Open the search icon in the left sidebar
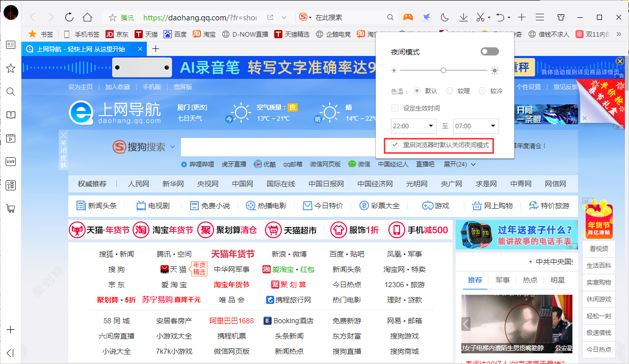This screenshot has width=629, height=364. point(10,92)
